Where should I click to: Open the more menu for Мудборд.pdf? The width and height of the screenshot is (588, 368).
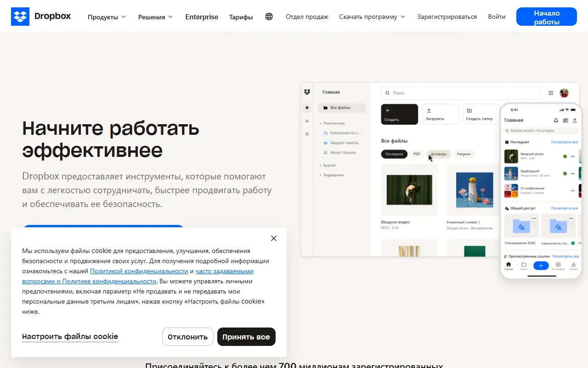(x=572, y=173)
